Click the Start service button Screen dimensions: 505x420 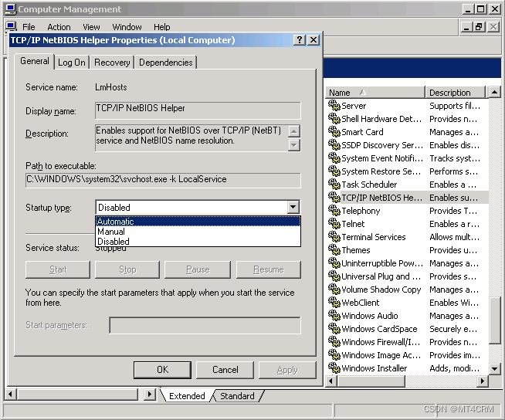coord(58,269)
